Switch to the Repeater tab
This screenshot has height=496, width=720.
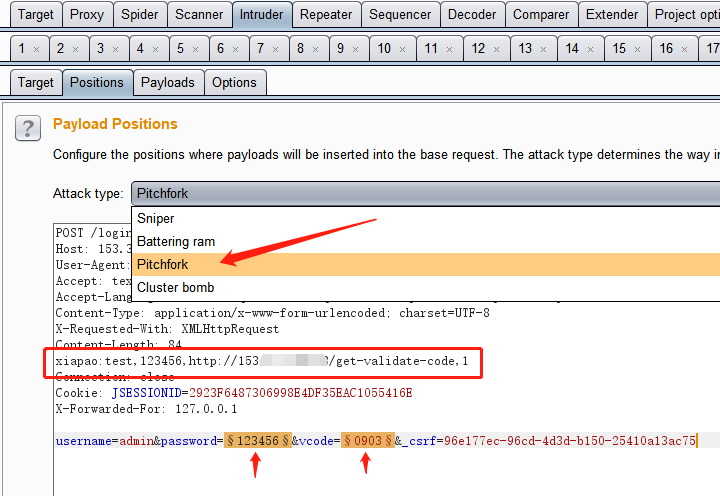click(x=325, y=15)
